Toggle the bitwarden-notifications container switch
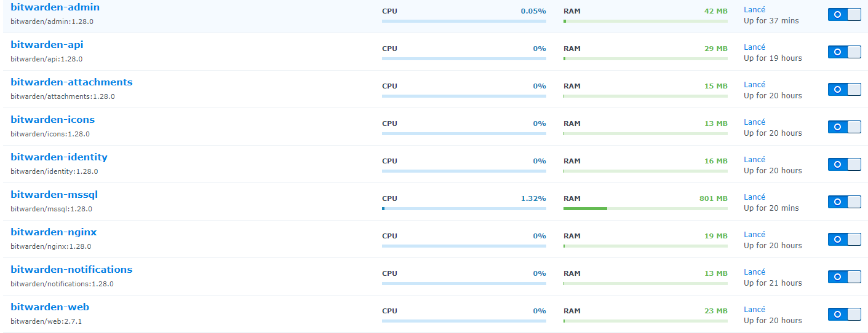Screen dimensions: 868x333 pyautogui.click(x=844, y=277)
